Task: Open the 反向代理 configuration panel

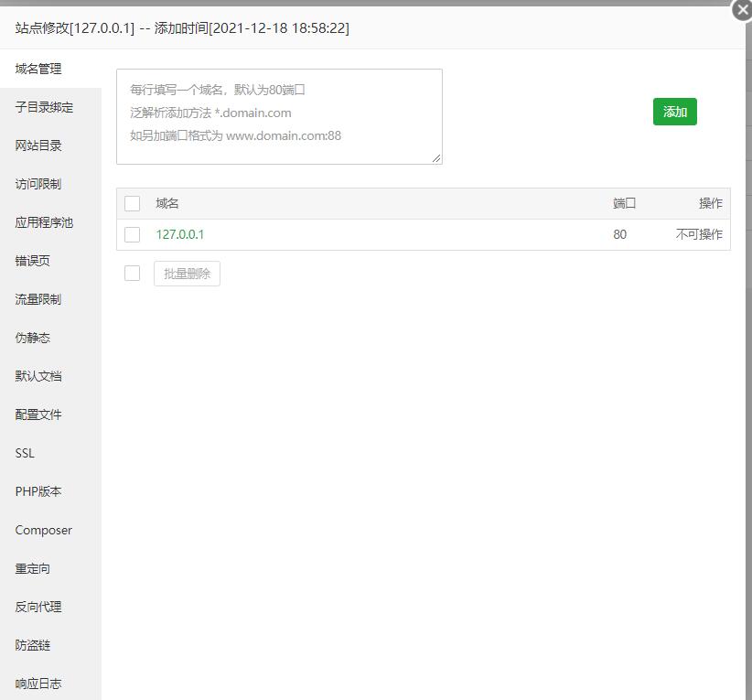Action: (38, 607)
